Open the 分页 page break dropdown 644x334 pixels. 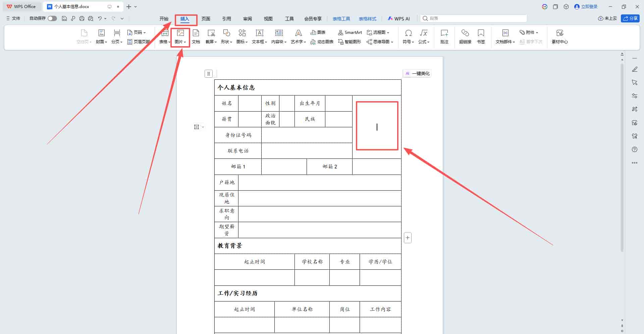117,37
